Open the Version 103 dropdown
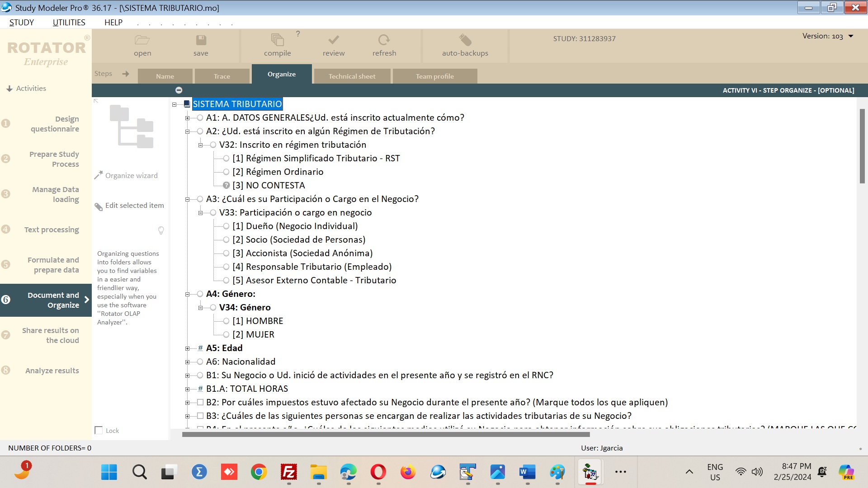The height and width of the screenshot is (488, 868). [851, 36]
